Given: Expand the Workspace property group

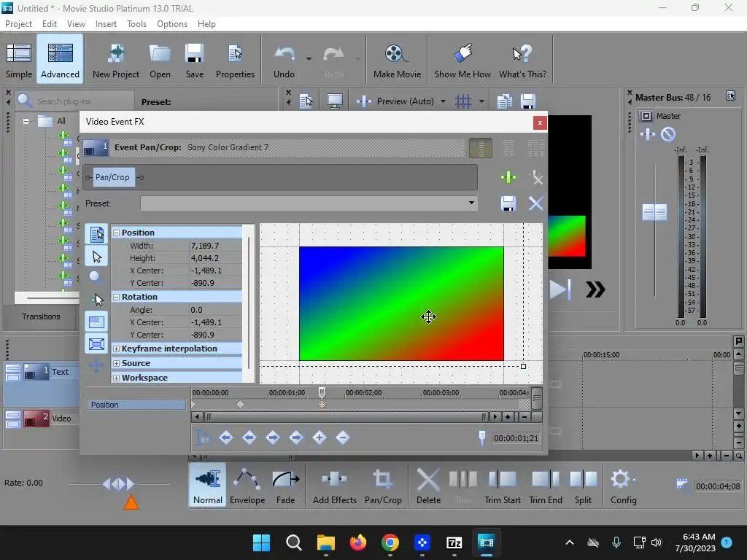Looking at the screenshot, I should point(116,378).
